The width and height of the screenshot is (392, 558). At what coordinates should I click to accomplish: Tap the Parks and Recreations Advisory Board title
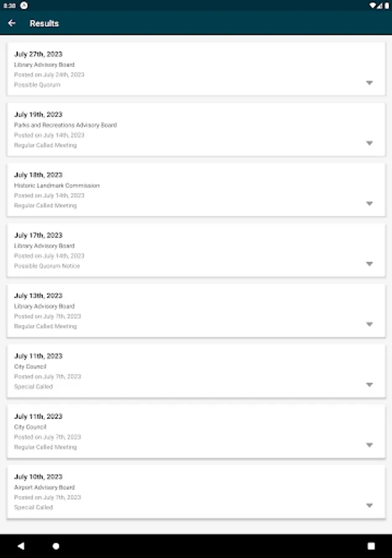coord(65,125)
